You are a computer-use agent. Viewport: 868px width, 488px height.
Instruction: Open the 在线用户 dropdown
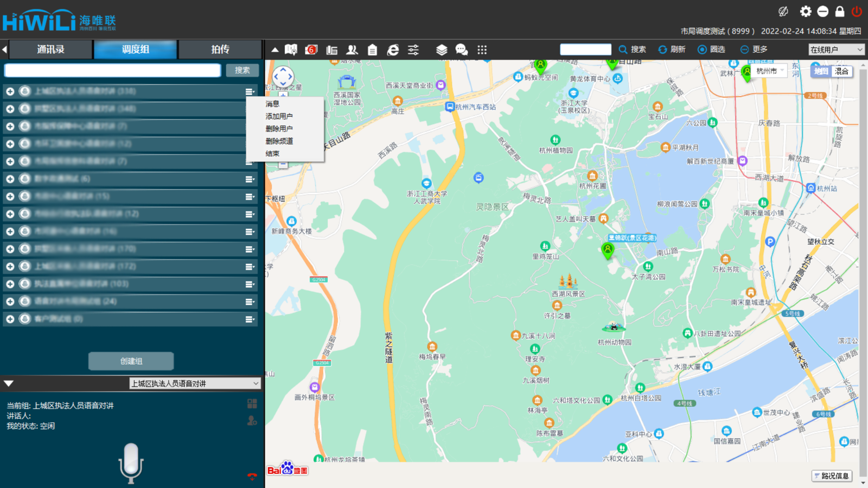coord(836,49)
